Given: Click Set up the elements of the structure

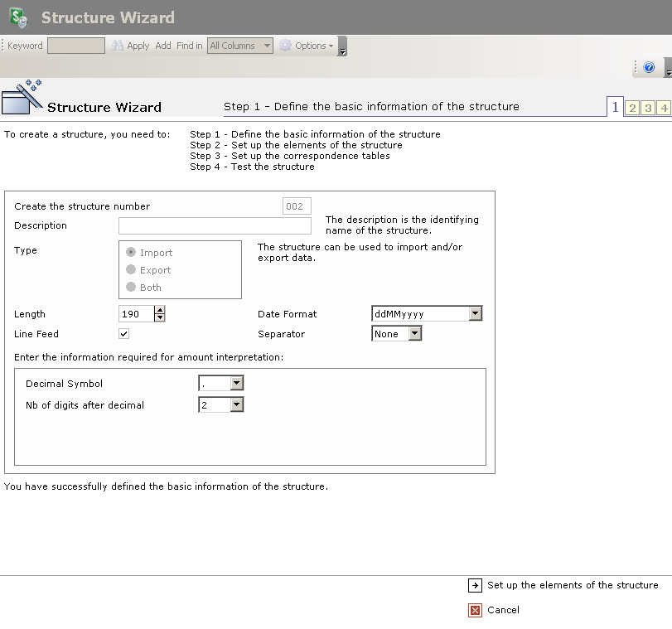Looking at the screenshot, I should [573, 585].
